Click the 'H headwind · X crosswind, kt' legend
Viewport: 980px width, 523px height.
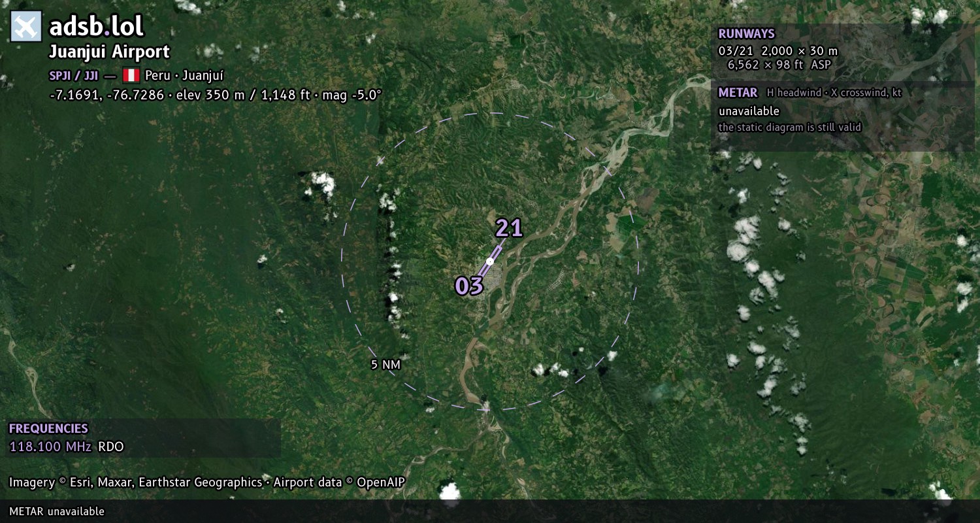tap(834, 93)
